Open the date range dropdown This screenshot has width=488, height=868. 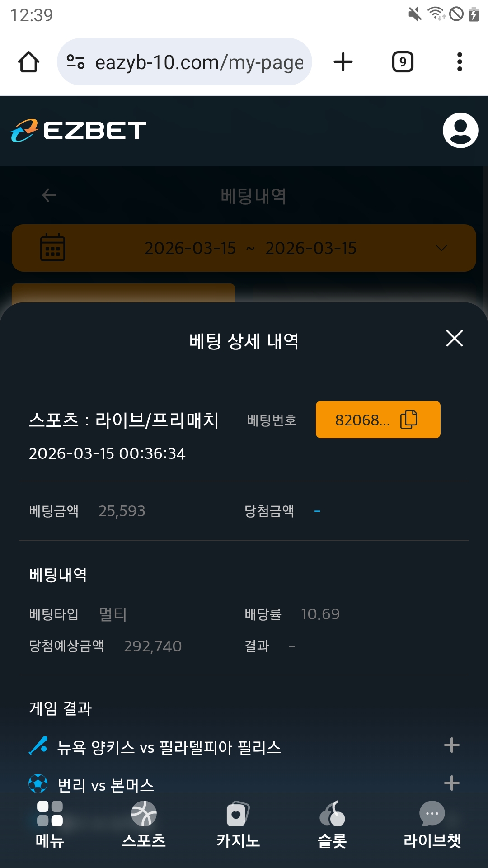coord(441,248)
